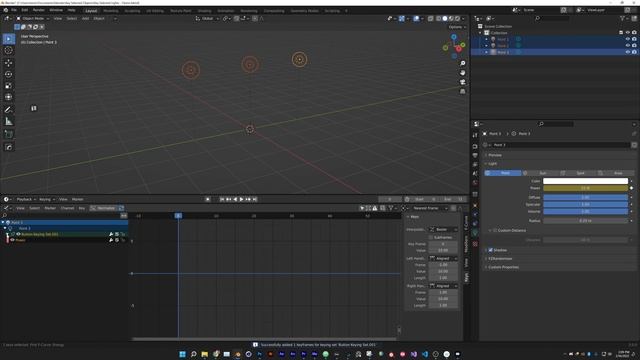Select the Scale tool
The image size is (640, 360).
tap(9, 86)
